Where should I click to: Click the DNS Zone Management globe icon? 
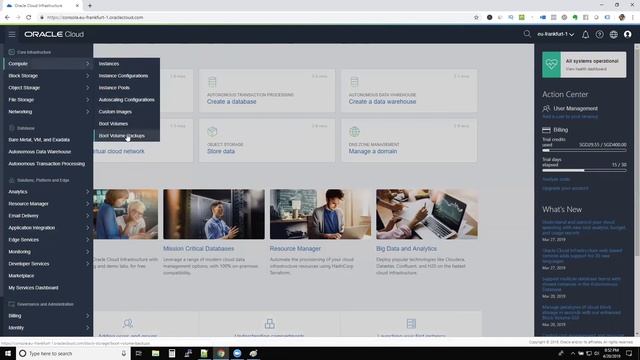354,132
